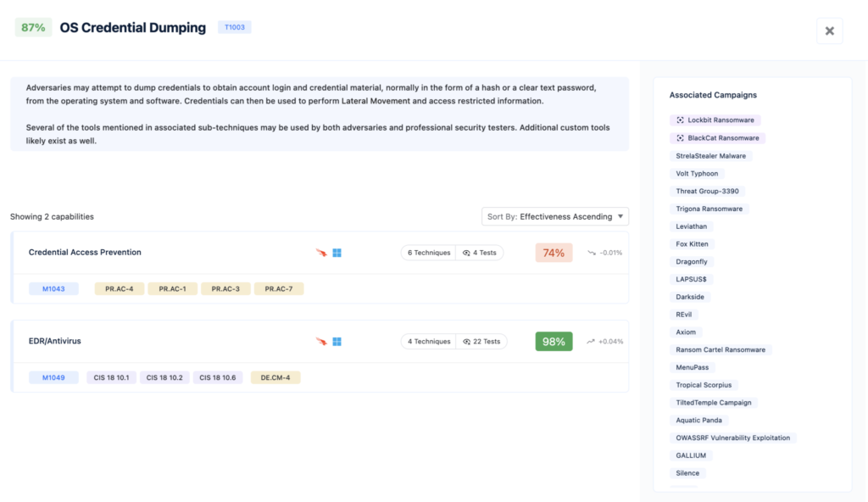Select the Dragonfly campaign

(692, 261)
